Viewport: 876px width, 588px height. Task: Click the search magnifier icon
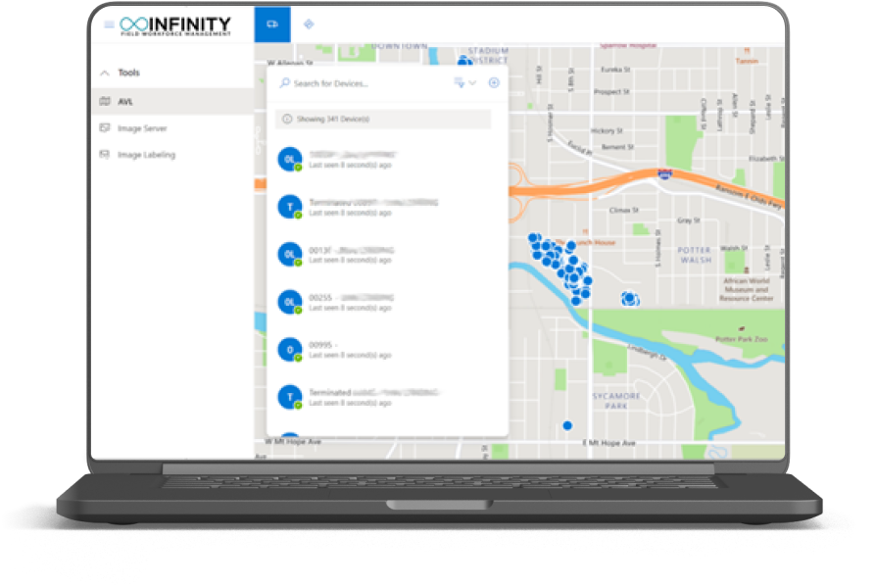[x=284, y=83]
